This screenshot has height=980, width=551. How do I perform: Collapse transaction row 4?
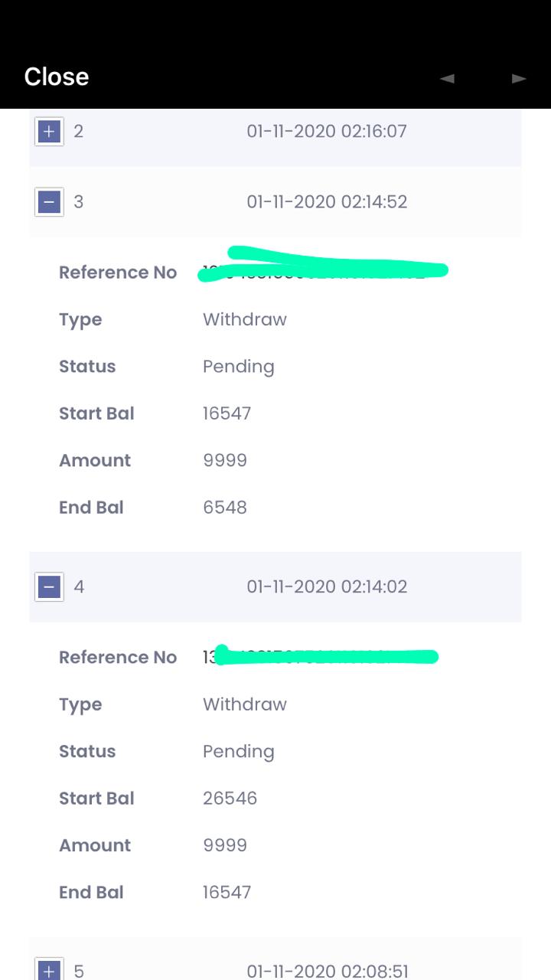point(50,587)
